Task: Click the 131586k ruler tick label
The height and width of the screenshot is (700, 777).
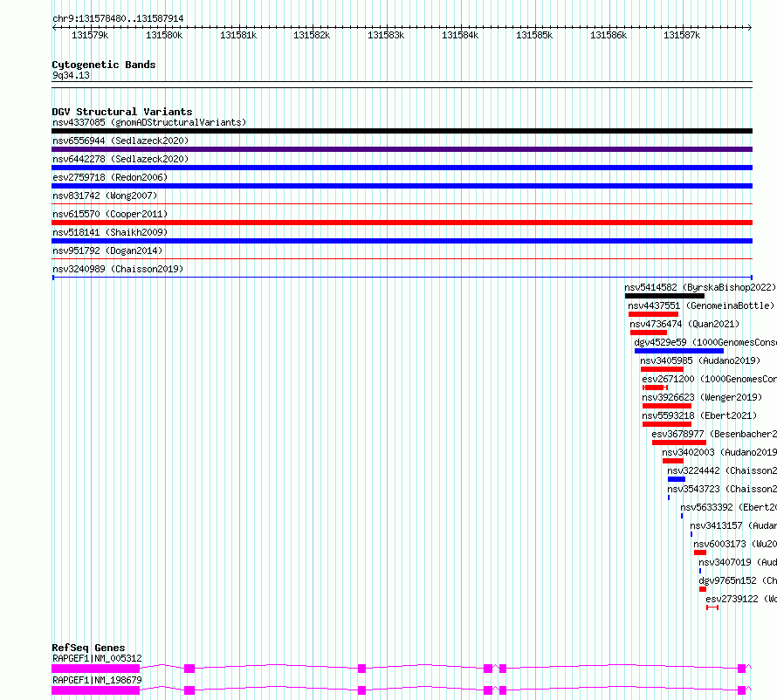Action: (609, 35)
